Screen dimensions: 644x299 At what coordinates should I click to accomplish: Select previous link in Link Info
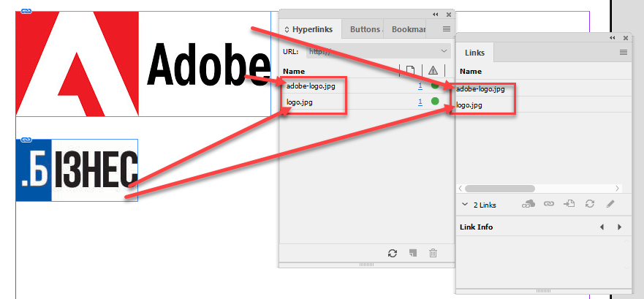[x=602, y=227]
